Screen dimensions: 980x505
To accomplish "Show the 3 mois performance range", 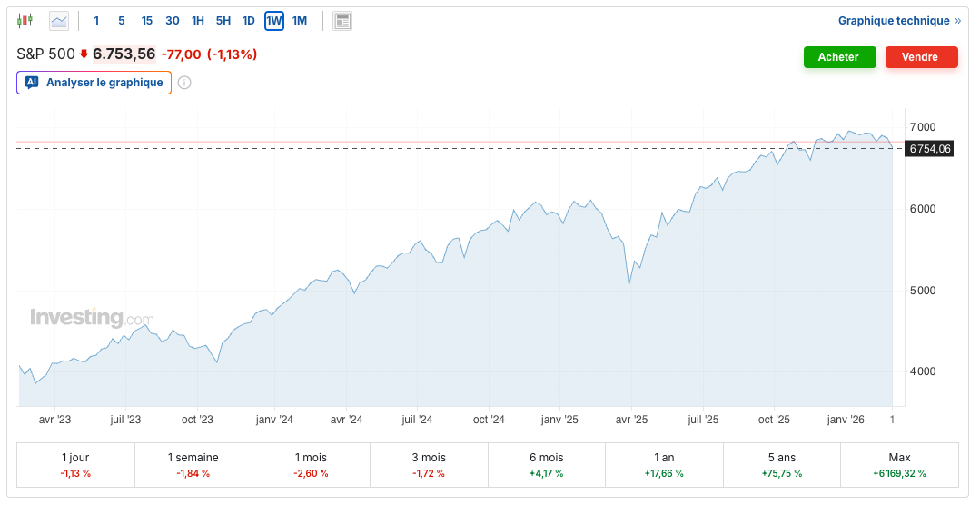I will pyautogui.click(x=429, y=465).
